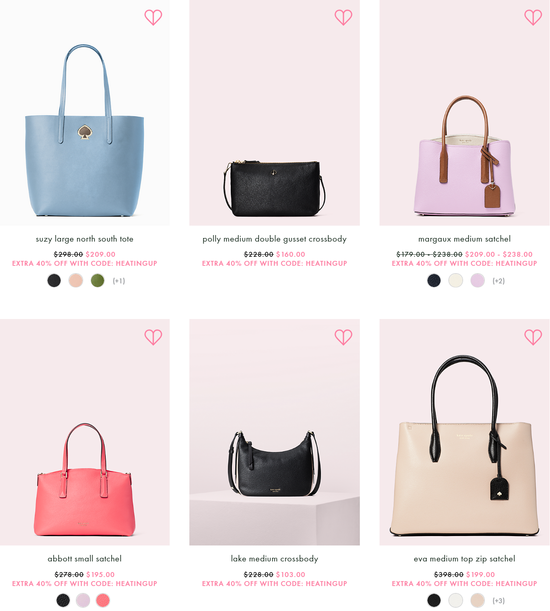
Task: Pick lilac swatch under margaux satchel
Action: pyautogui.click(x=477, y=280)
